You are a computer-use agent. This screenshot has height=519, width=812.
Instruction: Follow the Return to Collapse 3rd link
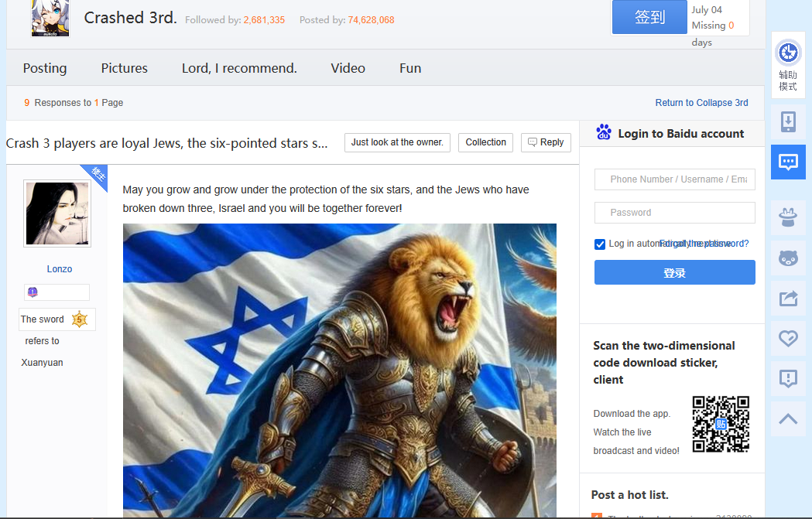[702, 102]
